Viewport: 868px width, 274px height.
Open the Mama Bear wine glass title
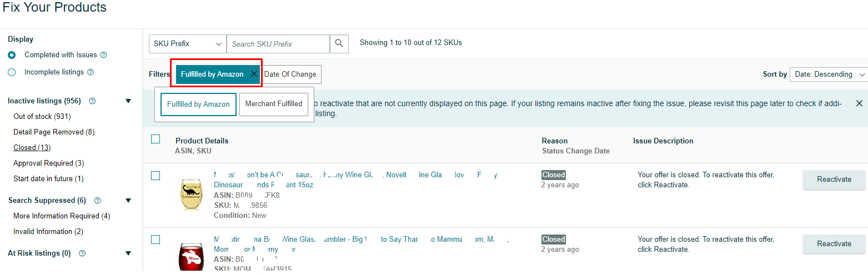361,245
